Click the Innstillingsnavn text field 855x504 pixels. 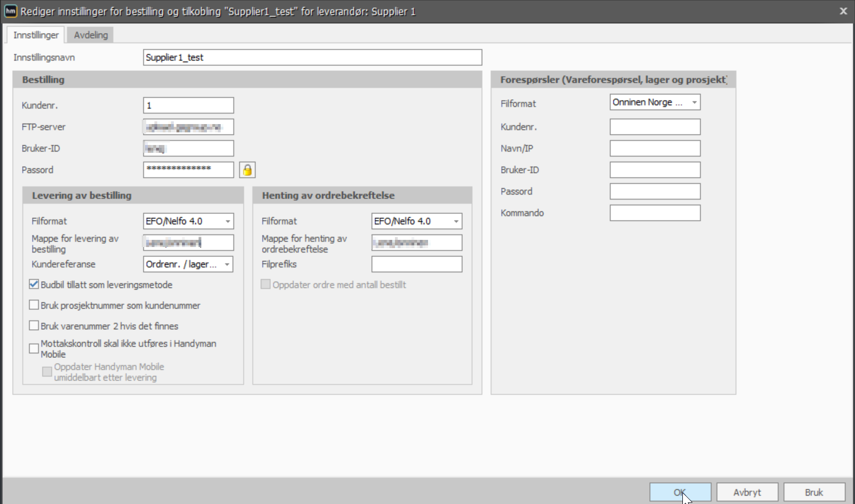[312, 57]
